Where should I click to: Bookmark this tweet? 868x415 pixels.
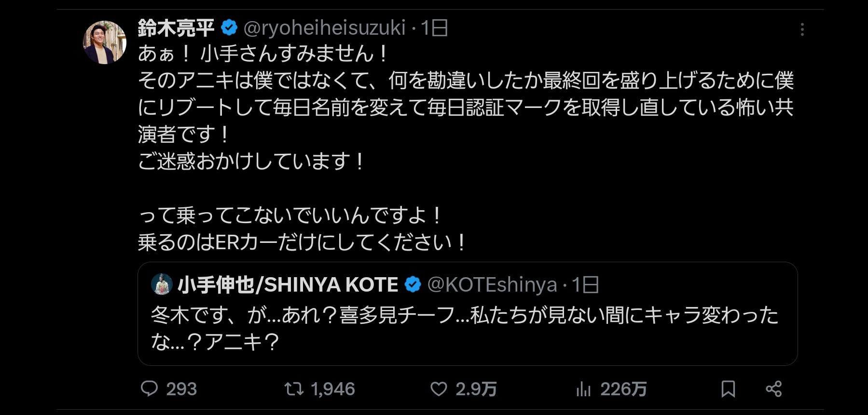click(x=728, y=389)
